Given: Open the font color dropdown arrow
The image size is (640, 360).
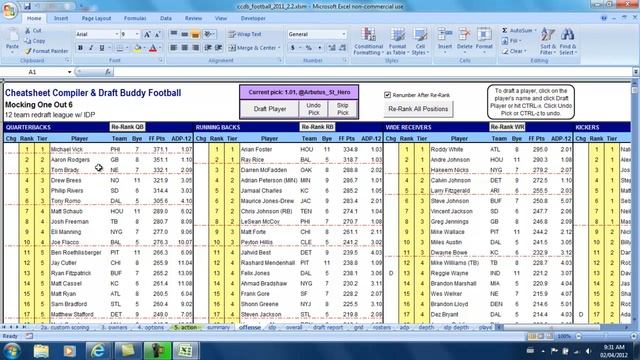Looking at the screenshot, I should (160, 48).
